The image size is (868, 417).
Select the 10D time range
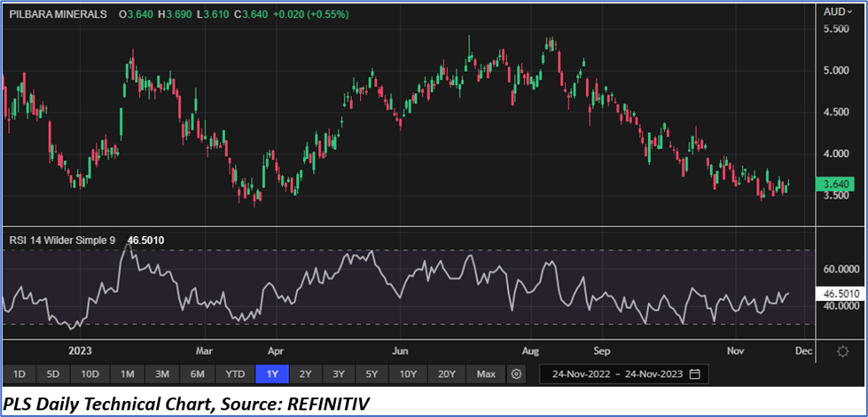90,374
